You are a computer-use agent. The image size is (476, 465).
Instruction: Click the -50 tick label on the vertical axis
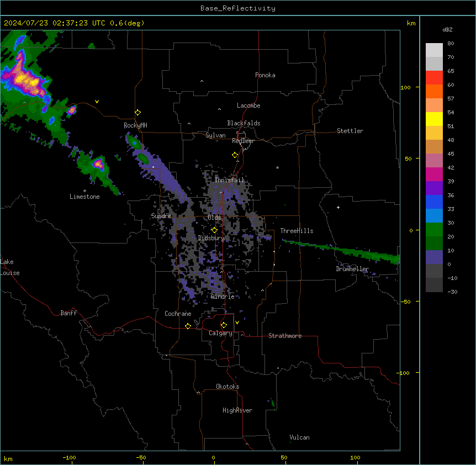[405, 302]
